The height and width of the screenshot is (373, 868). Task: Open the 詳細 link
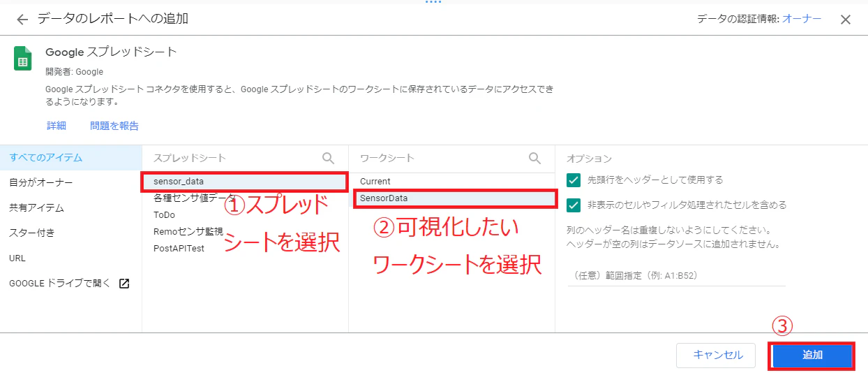[57, 126]
